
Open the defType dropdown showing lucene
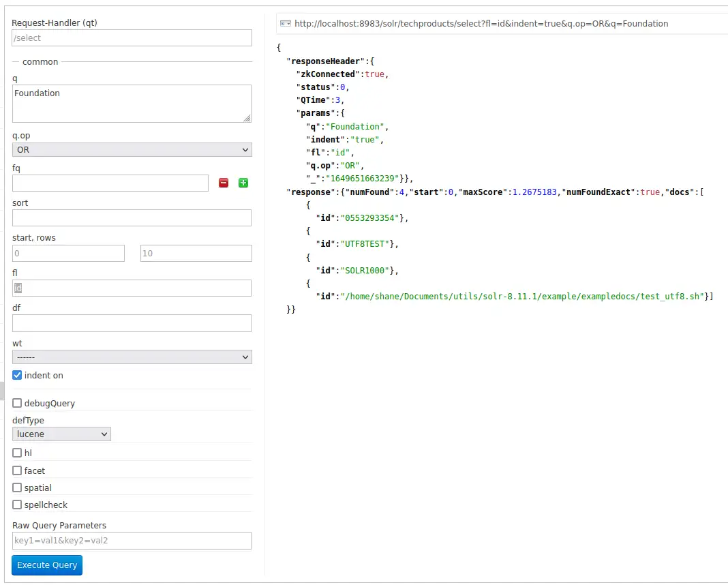[x=61, y=434]
